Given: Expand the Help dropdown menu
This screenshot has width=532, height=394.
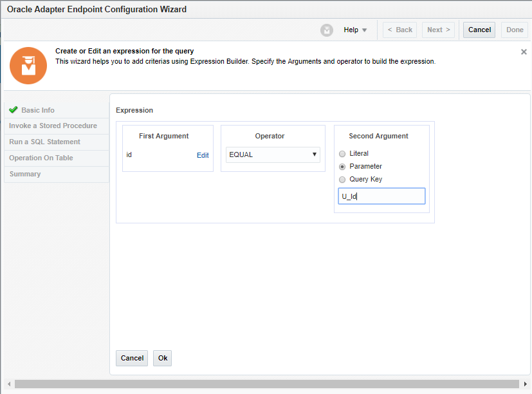Looking at the screenshot, I should (355, 30).
